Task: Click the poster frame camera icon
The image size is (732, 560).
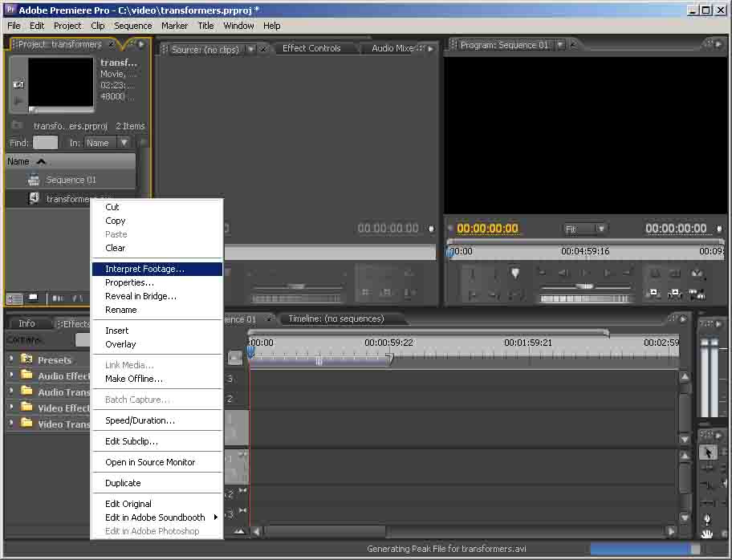Action: pyautogui.click(x=18, y=84)
